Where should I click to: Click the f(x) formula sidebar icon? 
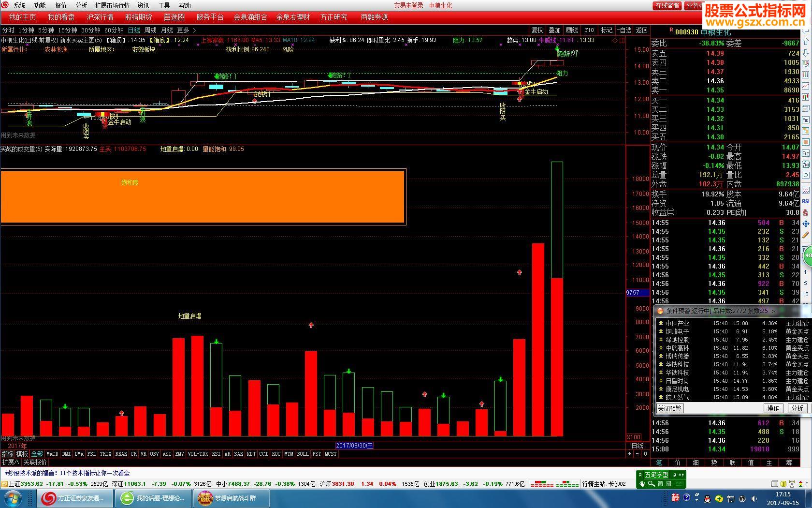tap(806, 164)
